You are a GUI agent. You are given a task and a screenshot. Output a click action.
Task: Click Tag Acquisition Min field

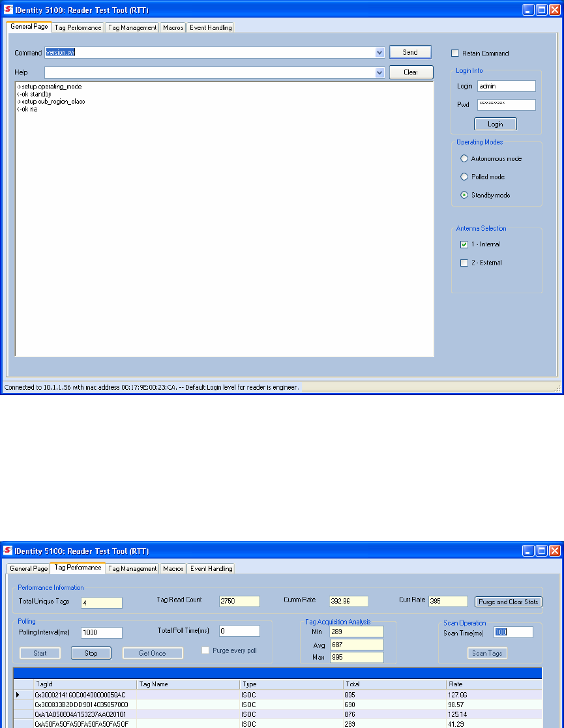point(357,632)
